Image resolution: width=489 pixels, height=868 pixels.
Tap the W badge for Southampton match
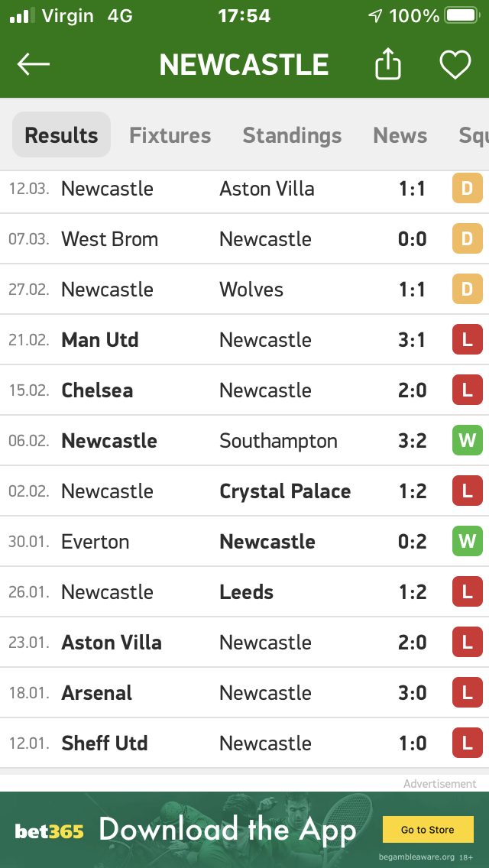(x=468, y=440)
